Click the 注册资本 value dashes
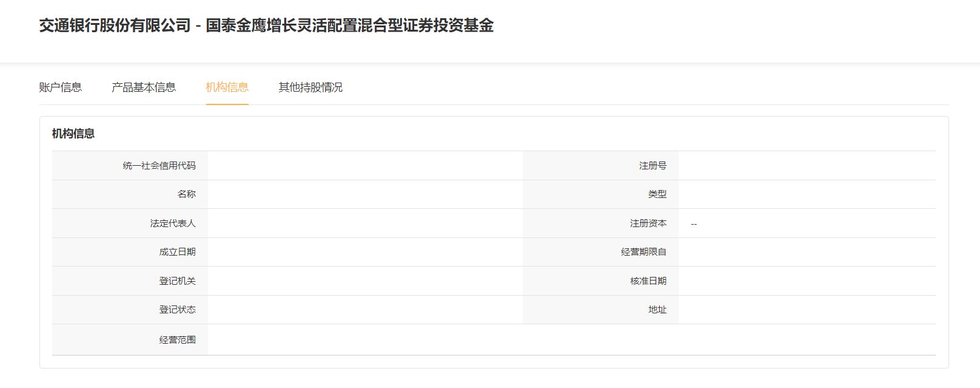 point(694,224)
